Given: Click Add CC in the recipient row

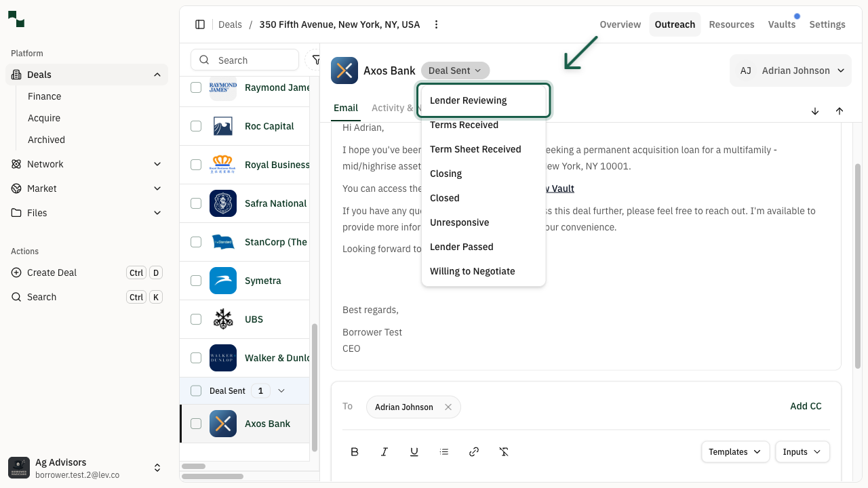Looking at the screenshot, I should click(806, 406).
